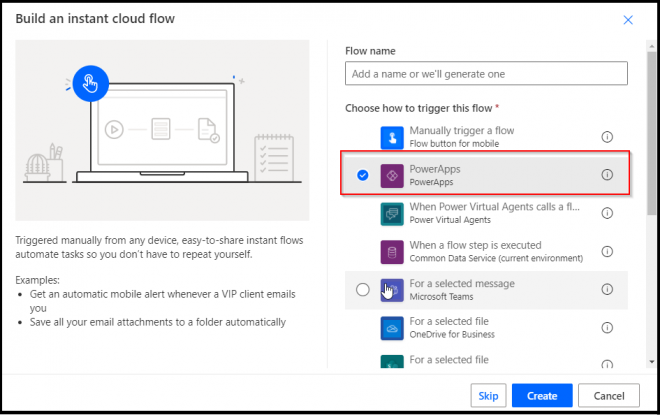Click the trigger list scrollbar thumb
Image resolution: width=660 pixels, height=415 pixels.
(x=652, y=133)
